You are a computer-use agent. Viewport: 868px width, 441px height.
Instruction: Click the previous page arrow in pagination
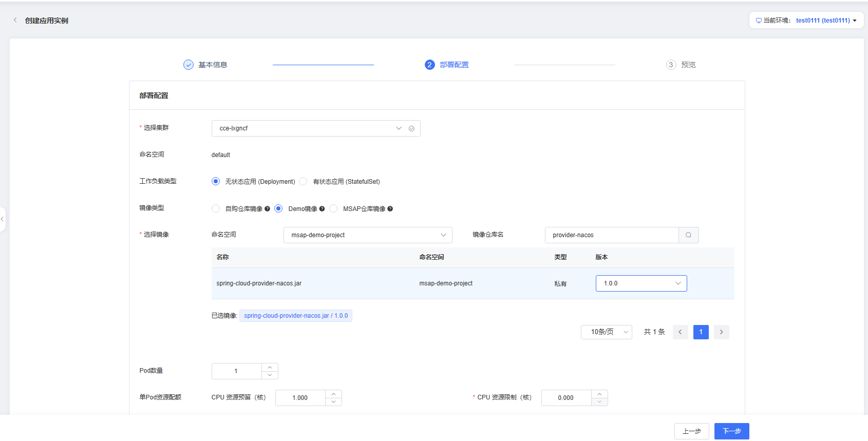pyautogui.click(x=680, y=332)
